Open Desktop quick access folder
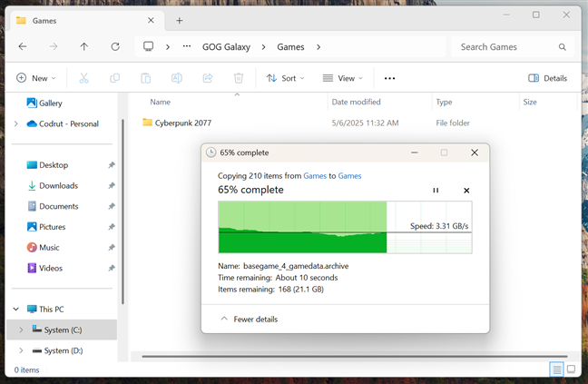This screenshot has height=384, width=588. [x=47, y=165]
